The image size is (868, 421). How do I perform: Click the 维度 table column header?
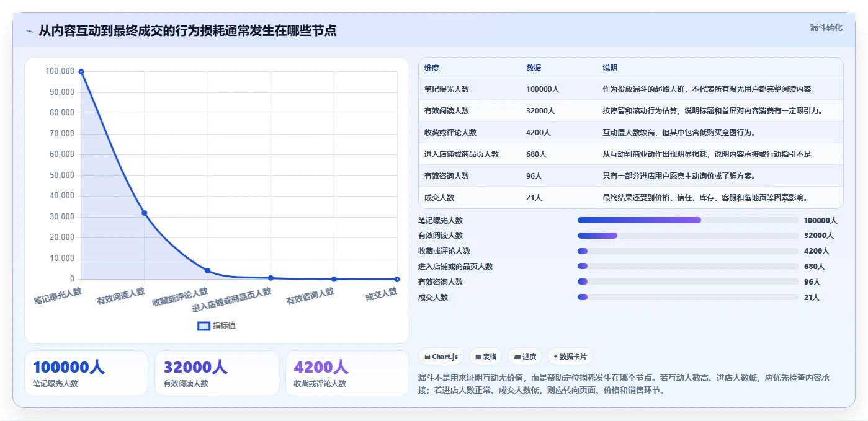click(432, 68)
